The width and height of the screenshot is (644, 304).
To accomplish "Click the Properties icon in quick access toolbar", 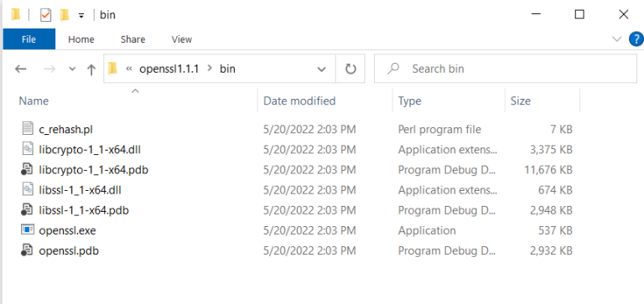I will (x=45, y=16).
